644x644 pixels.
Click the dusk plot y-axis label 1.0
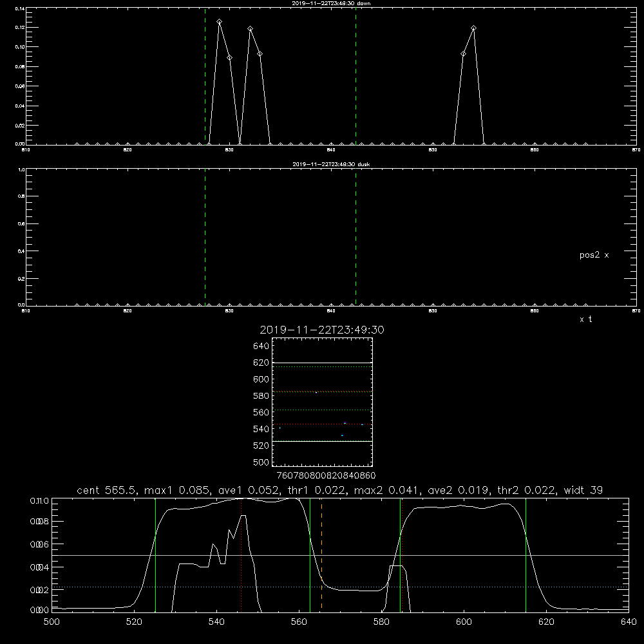click(x=21, y=169)
